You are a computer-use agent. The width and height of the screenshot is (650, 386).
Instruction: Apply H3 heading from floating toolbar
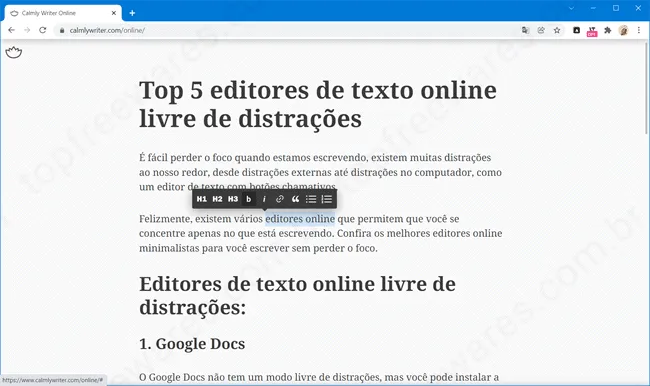coord(233,199)
